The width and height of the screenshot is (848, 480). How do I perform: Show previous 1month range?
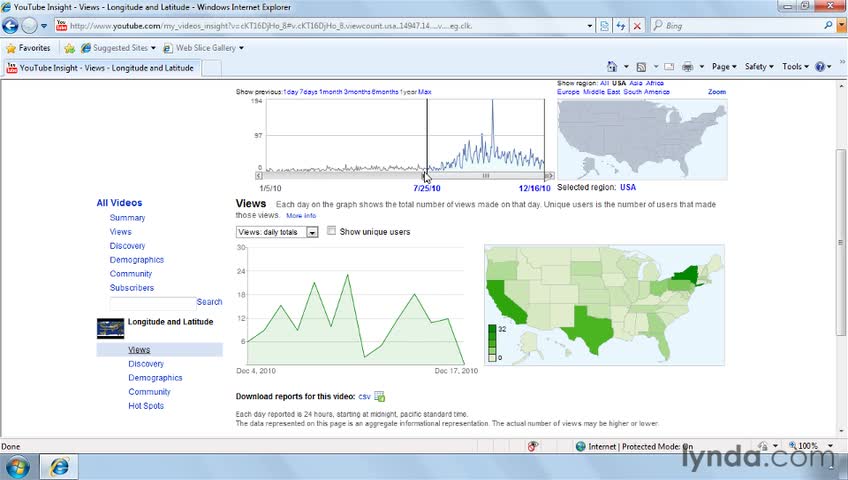click(x=331, y=92)
